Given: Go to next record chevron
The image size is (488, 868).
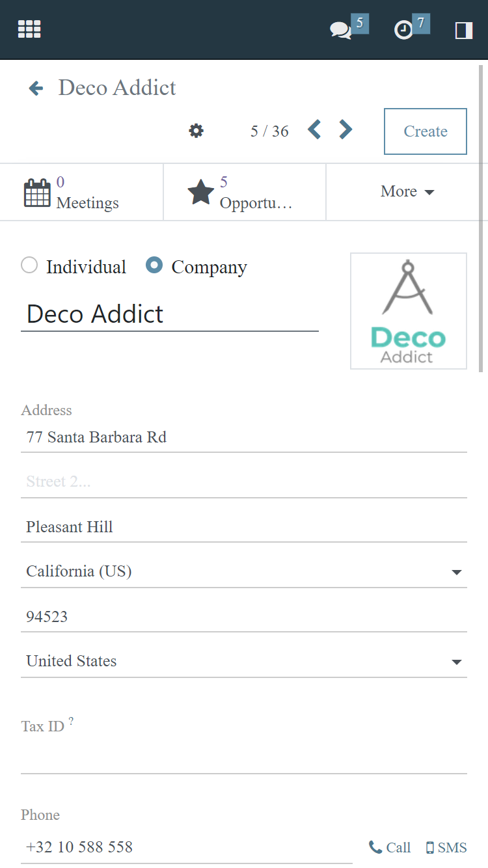Looking at the screenshot, I should (x=346, y=130).
